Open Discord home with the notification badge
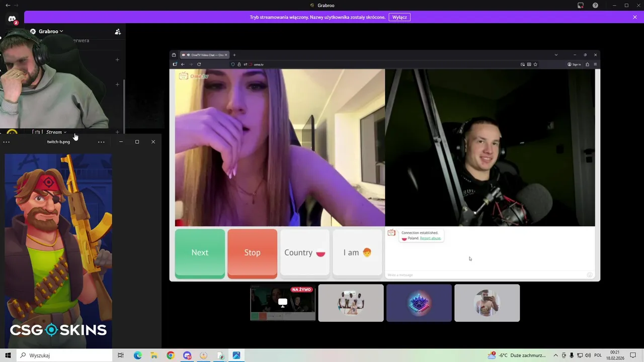The height and width of the screenshot is (362, 644). coord(12,19)
